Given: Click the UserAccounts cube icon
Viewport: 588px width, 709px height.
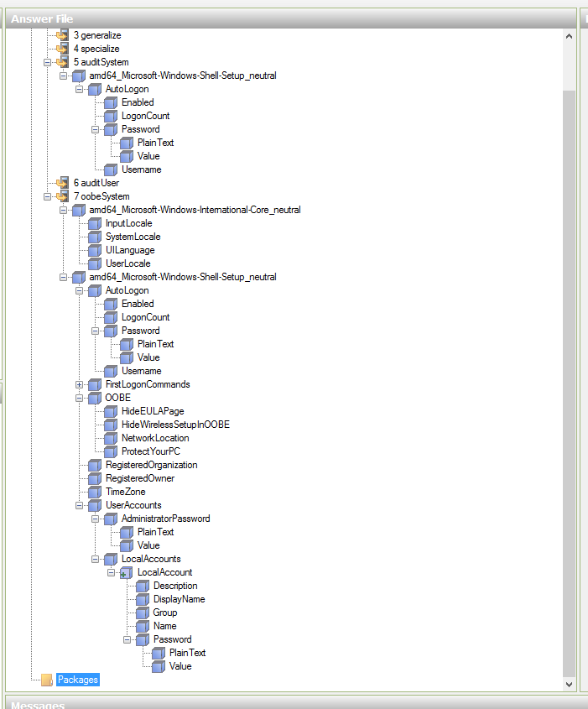Looking at the screenshot, I should (95, 505).
